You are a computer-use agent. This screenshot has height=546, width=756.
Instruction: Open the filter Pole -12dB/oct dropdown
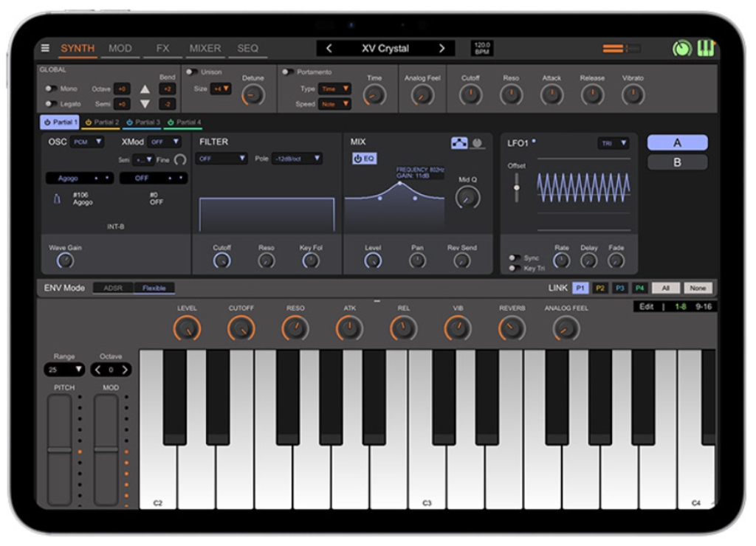(297, 159)
